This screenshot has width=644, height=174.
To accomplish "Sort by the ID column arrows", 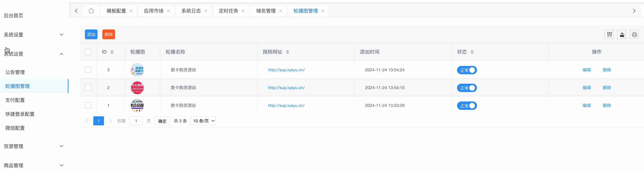I will [x=112, y=52].
